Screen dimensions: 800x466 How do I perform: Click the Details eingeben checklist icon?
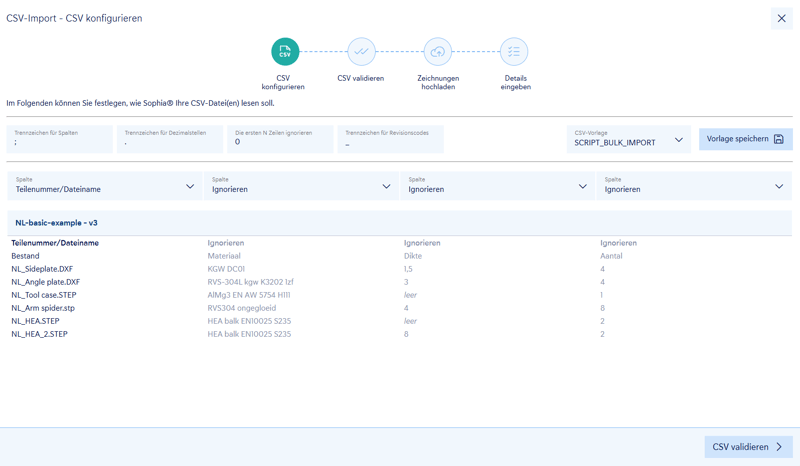pos(514,52)
